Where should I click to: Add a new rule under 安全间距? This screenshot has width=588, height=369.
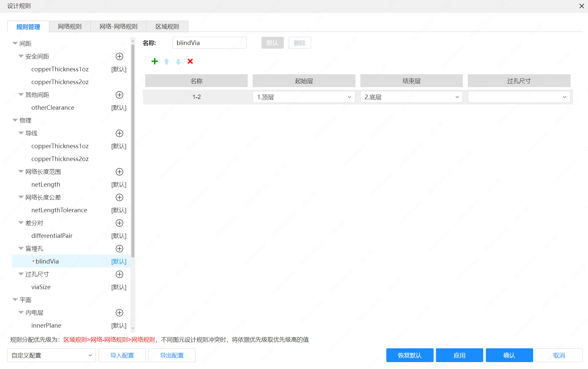click(x=119, y=56)
